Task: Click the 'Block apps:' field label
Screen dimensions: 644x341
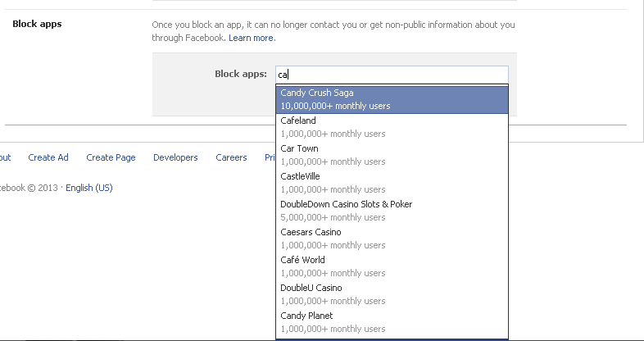Action: pos(241,74)
